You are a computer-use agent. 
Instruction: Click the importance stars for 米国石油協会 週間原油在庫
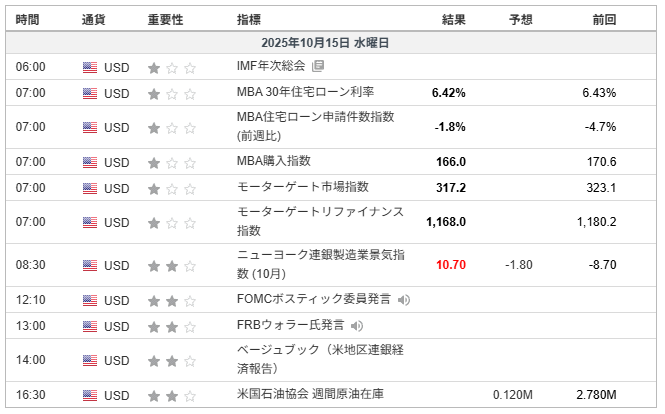click(x=172, y=396)
